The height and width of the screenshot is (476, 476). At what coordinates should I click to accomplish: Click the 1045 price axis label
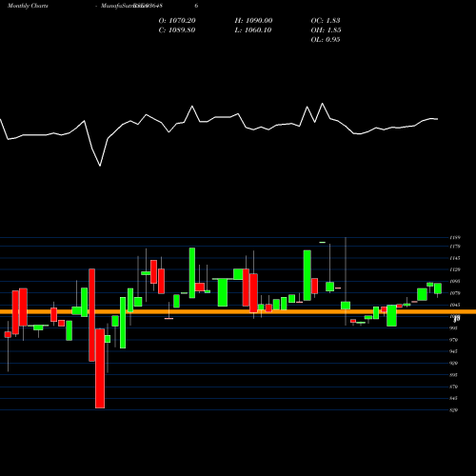click(455, 305)
